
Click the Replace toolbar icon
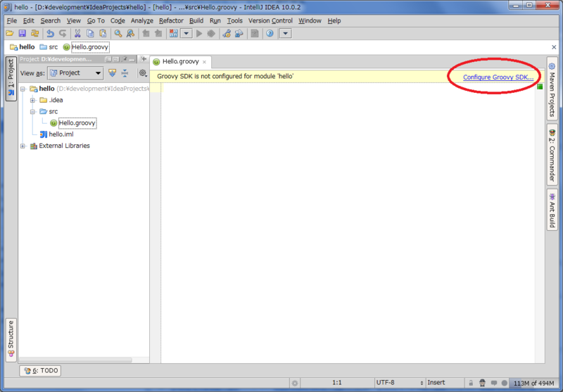[130, 33]
